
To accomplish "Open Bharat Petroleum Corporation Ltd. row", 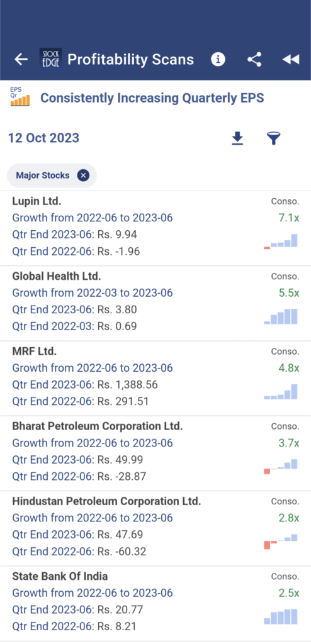I will coord(155,453).
